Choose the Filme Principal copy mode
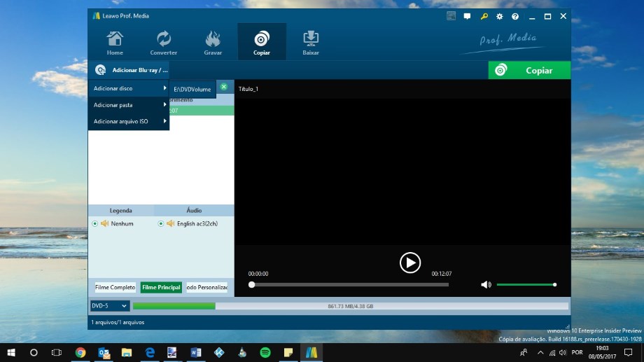644x362 pixels. click(x=161, y=287)
